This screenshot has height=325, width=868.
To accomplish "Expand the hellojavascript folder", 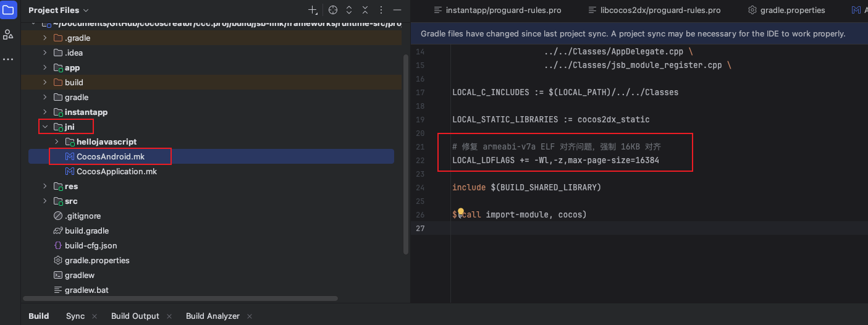I will click(x=57, y=142).
